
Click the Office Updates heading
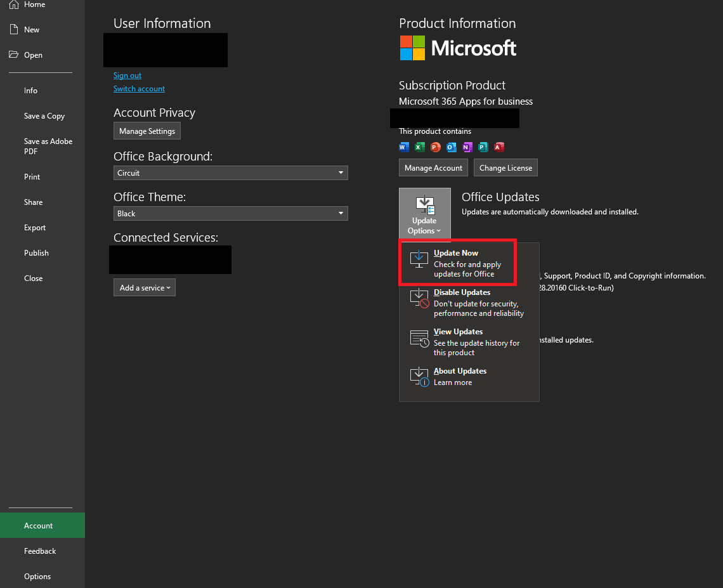(500, 197)
